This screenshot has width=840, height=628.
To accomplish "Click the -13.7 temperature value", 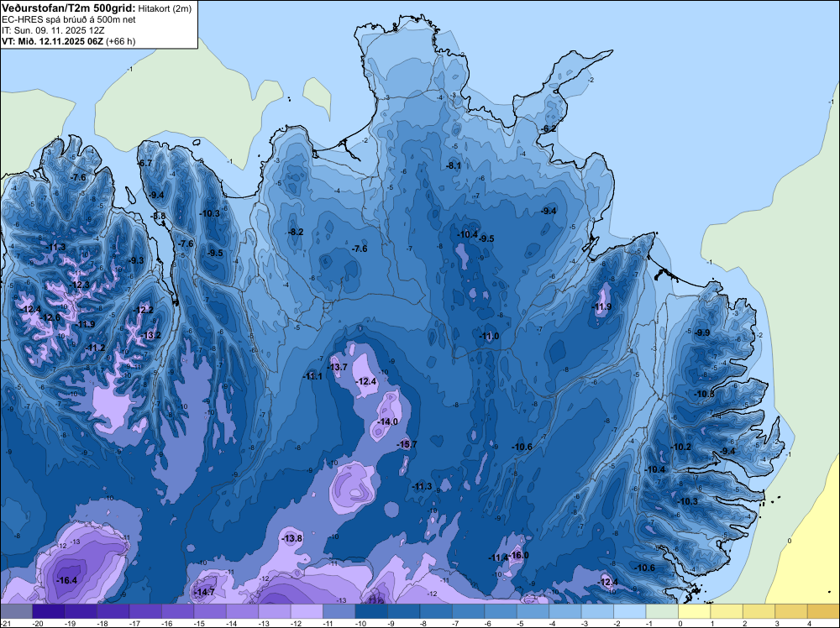I will tap(338, 367).
